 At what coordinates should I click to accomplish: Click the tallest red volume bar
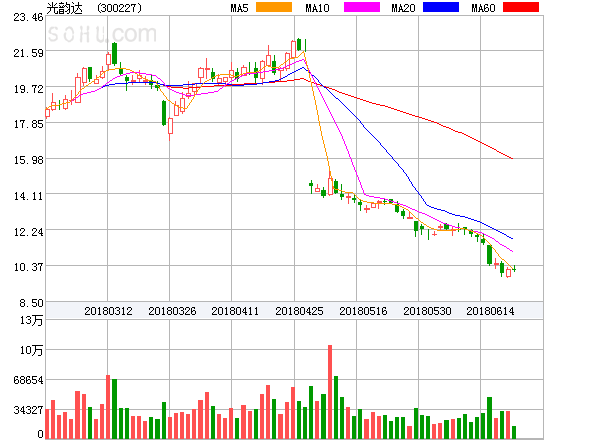[x=330, y=392]
